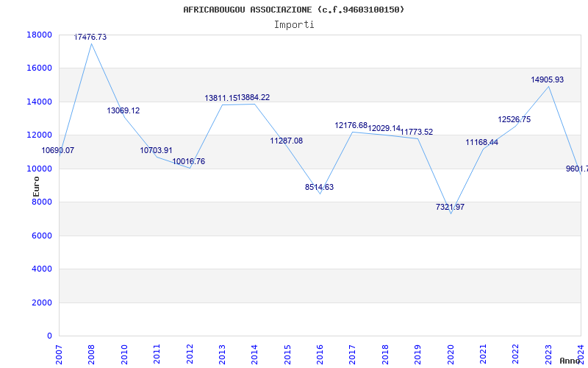Click y-axis value 12000
The image size is (588, 368).
pyautogui.click(x=40, y=135)
